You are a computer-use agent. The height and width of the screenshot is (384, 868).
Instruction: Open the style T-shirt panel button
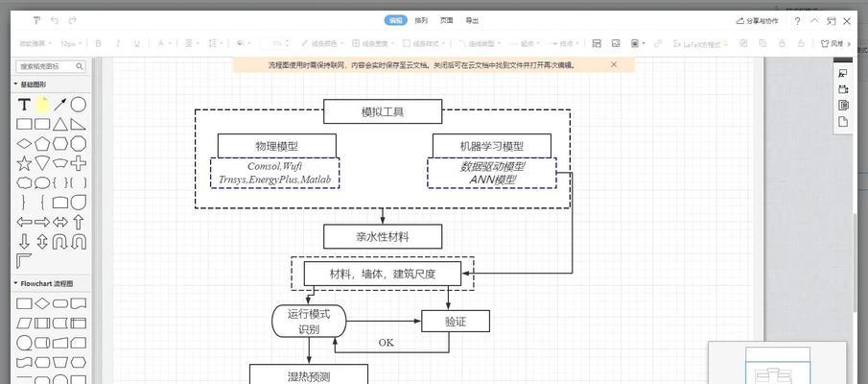(x=832, y=43)
